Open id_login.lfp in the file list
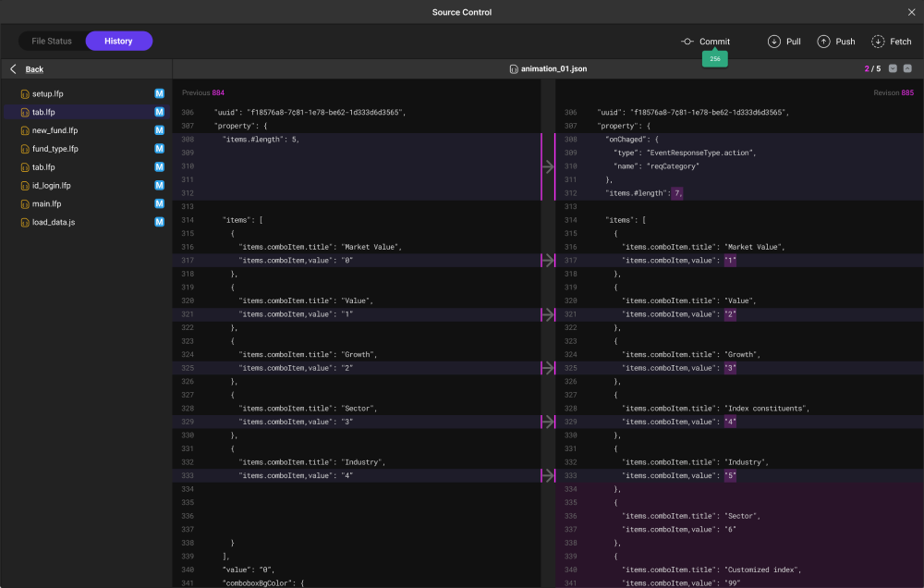The width and height of the screenshot is (924, 588). 51,186
